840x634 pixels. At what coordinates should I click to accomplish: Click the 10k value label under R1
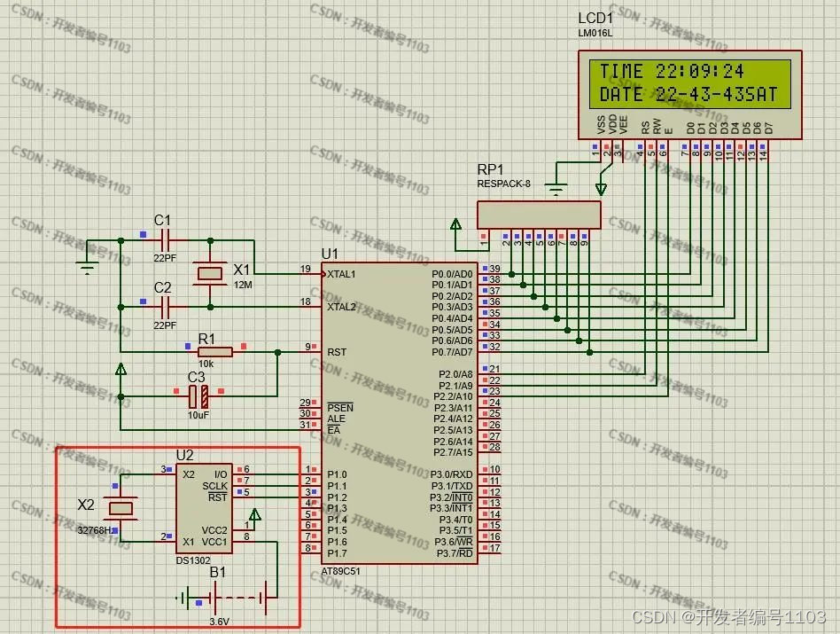206,364
